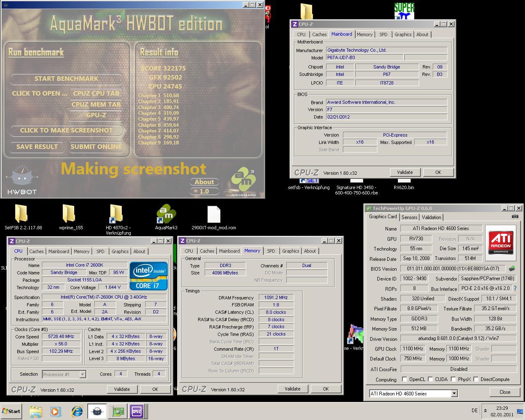This screenshot has height=420, width=525.
Task: Open the Processor #1 selection dropdown
Action: (82, 374)
